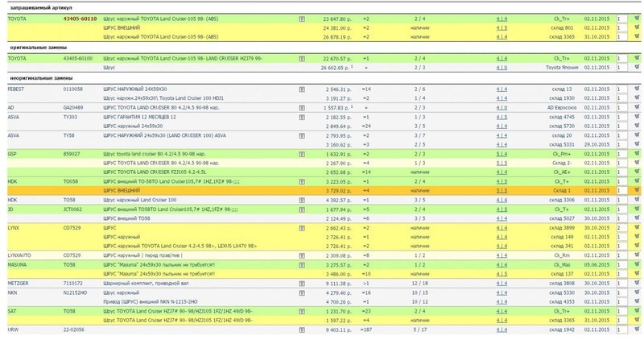Select article number 7110172

(73, 284)
